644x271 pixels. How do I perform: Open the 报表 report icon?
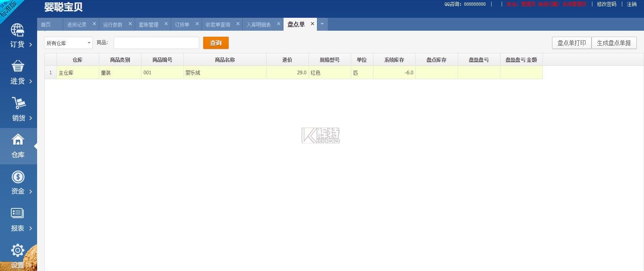tap(17, 213)
